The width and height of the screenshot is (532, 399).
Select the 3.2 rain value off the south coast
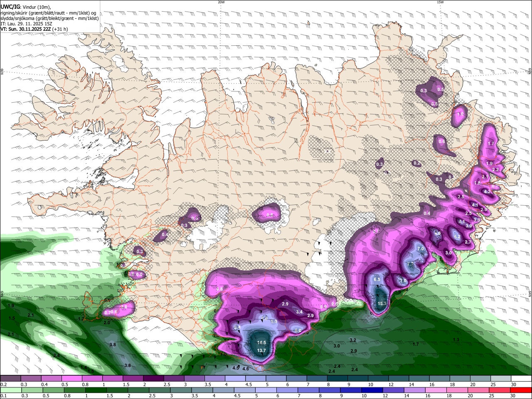coord(353,340)
